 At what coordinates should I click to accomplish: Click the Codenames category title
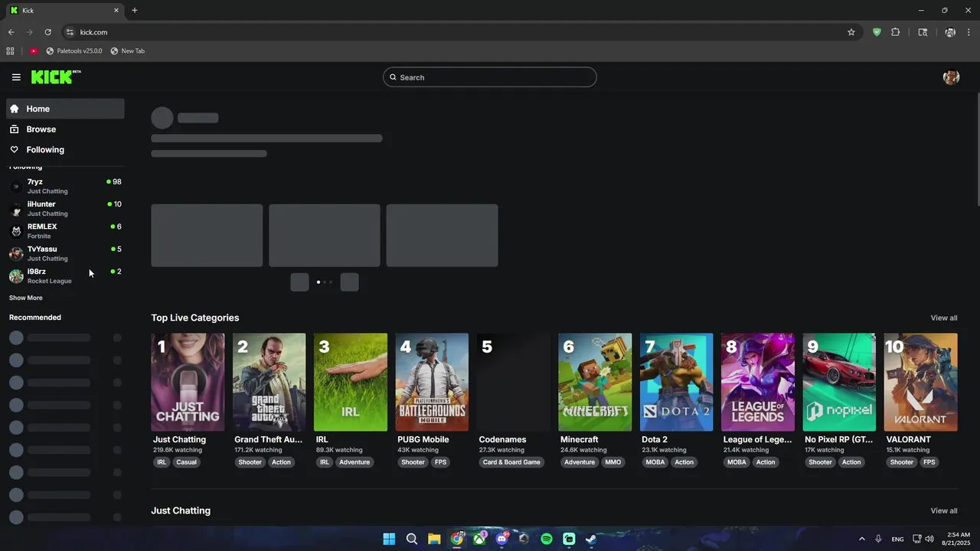click(x=502, y=439)
